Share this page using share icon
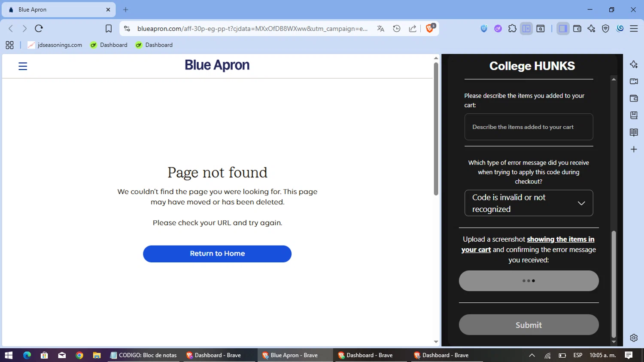 (413, 28)
